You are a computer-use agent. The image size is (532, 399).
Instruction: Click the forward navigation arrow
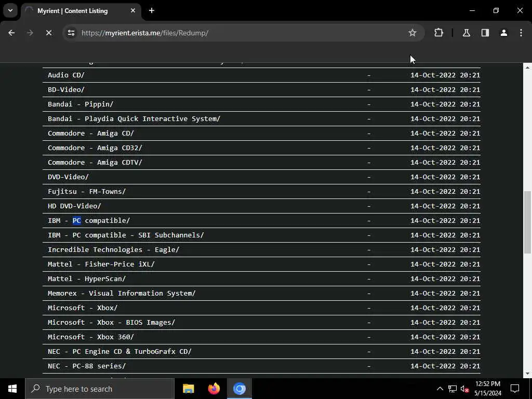click(30, 33)
